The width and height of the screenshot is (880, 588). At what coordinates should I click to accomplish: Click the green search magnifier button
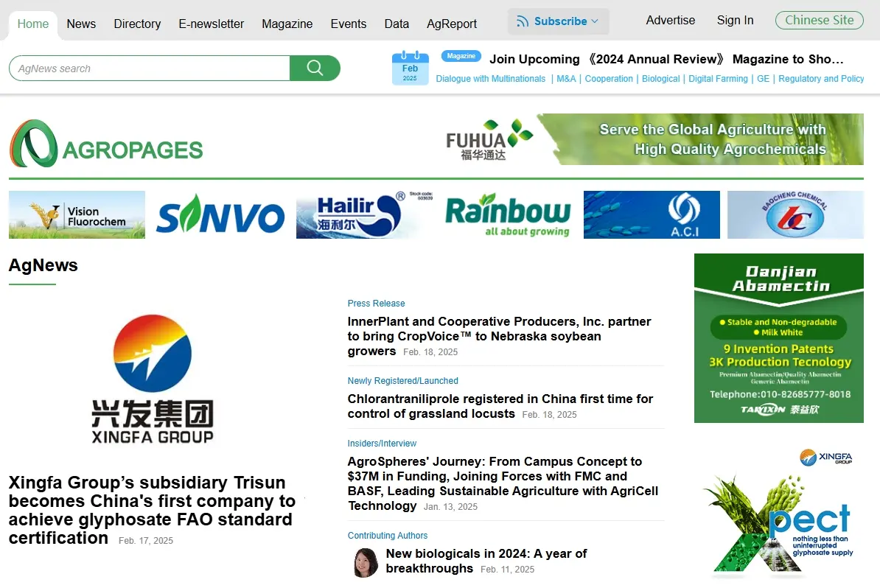click(x=315, y=69)
